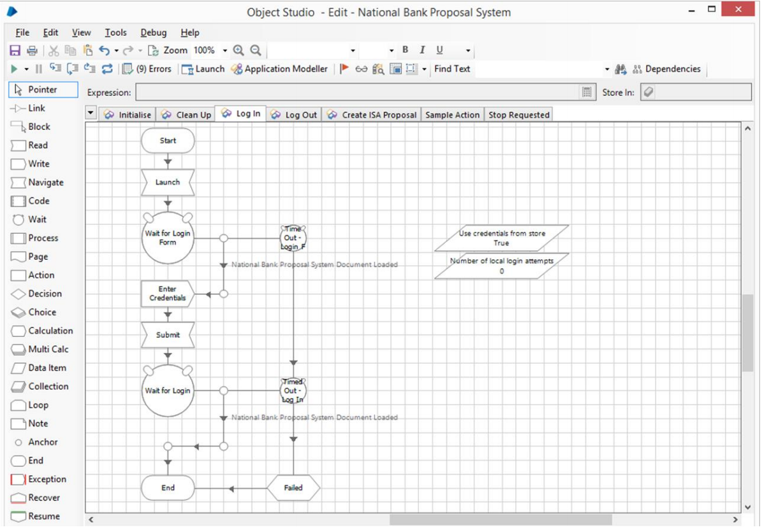Click the Print icon in the toolbar
Image resolution: width=762 pixels, height=532 pixels.
click(x=32, y=50)
